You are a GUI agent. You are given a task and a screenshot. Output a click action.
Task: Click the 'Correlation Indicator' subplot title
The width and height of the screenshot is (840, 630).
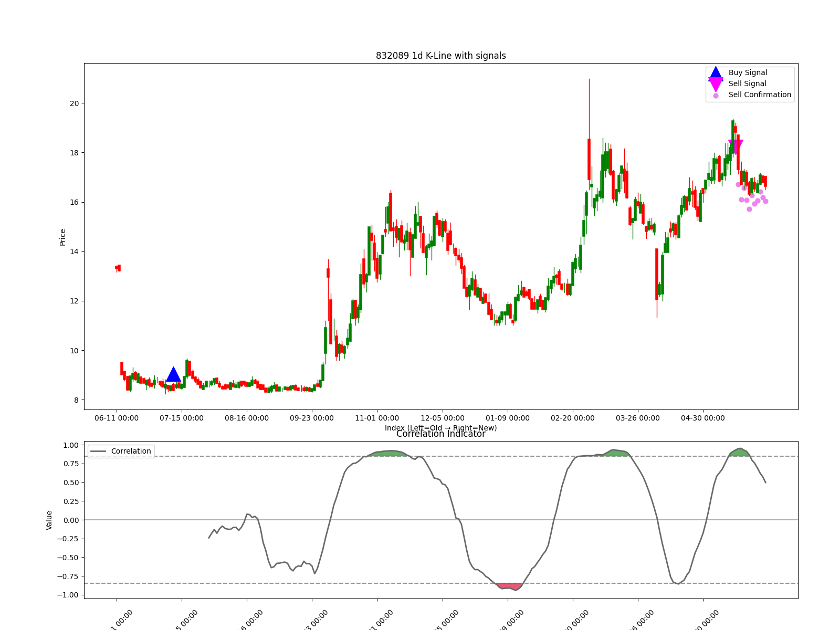[x=441, y=434]
